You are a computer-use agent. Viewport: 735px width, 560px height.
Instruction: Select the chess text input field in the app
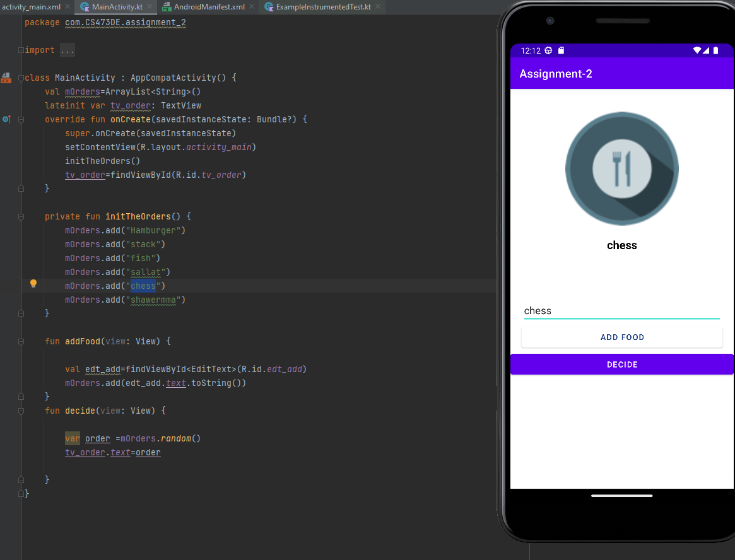tap(621, 310)
